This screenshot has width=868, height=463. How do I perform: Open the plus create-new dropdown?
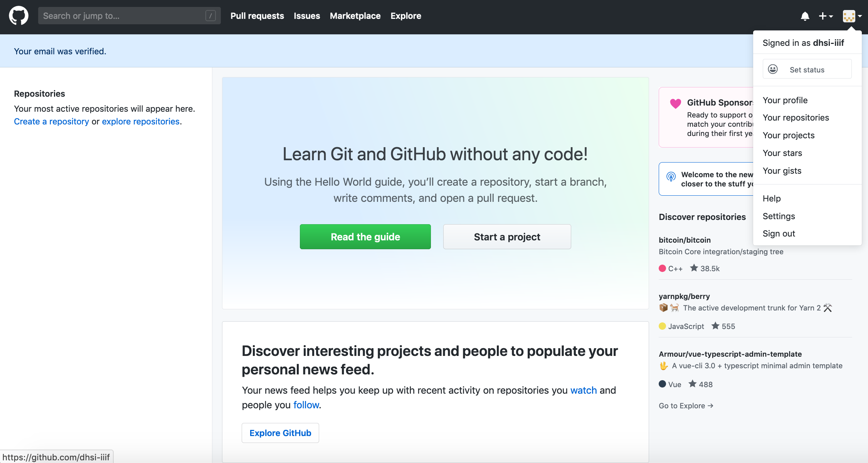click(x=826, y=16)
